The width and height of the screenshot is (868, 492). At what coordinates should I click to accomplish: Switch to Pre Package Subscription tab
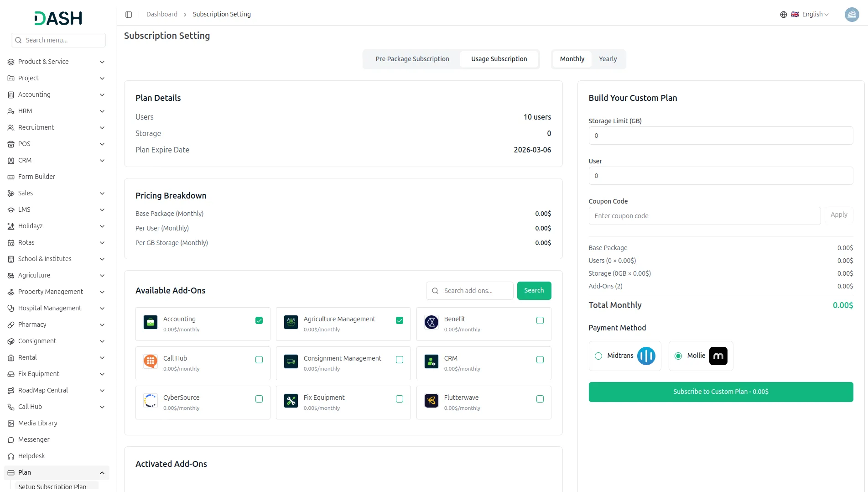coord(412,59)
